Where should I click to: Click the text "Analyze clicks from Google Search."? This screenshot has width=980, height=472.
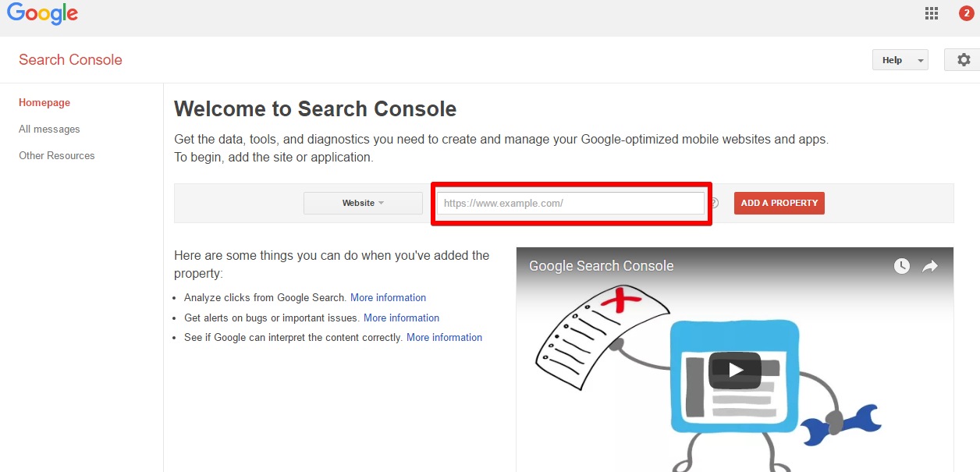265,298
